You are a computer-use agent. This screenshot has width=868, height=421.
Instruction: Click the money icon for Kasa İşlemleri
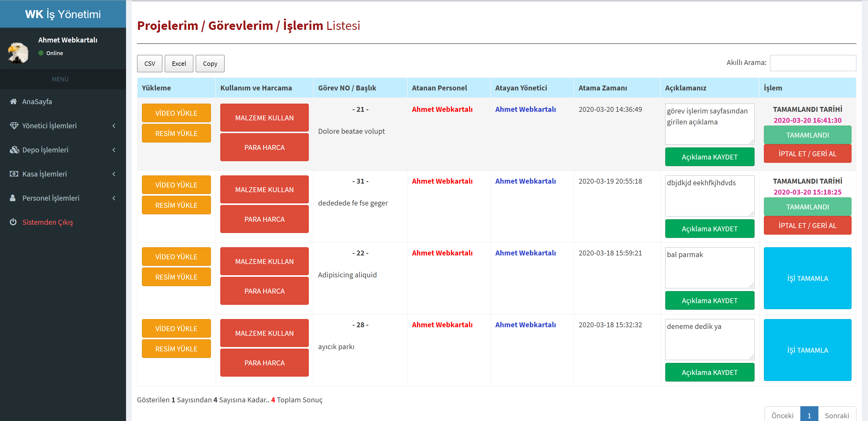point(14,174)
